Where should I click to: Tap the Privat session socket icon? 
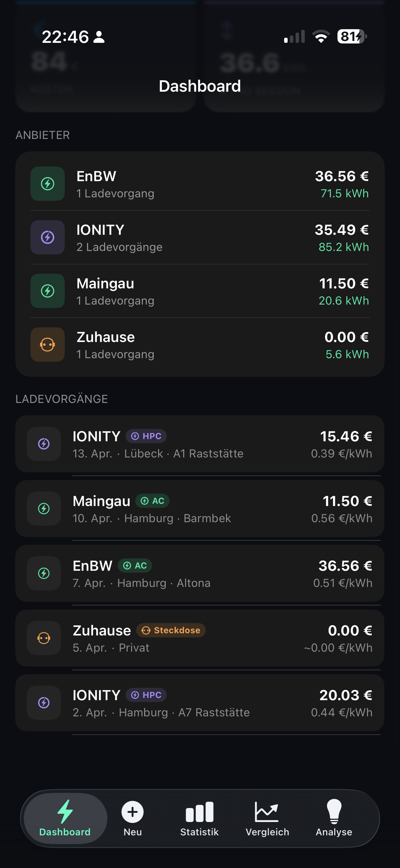[44, 638]
